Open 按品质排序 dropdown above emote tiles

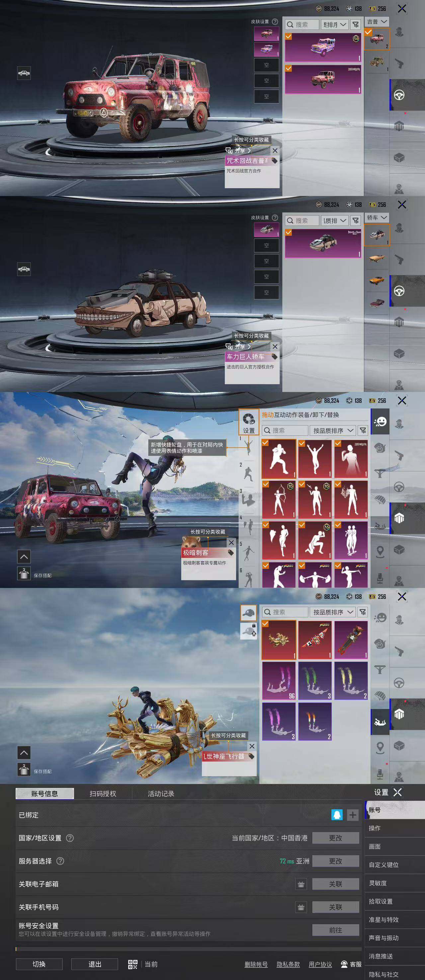click(333, 430)
